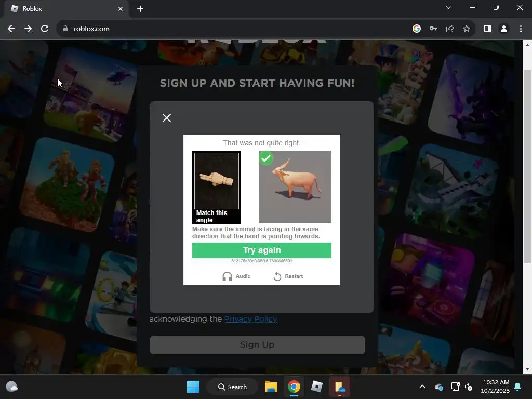Open the Roblox app in the taskbar
This screenshot has height=399, width=532.
click(317, 387)
